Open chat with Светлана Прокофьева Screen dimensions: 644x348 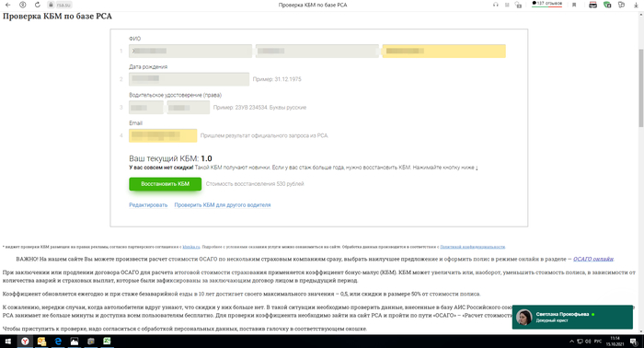pos(572,318)
